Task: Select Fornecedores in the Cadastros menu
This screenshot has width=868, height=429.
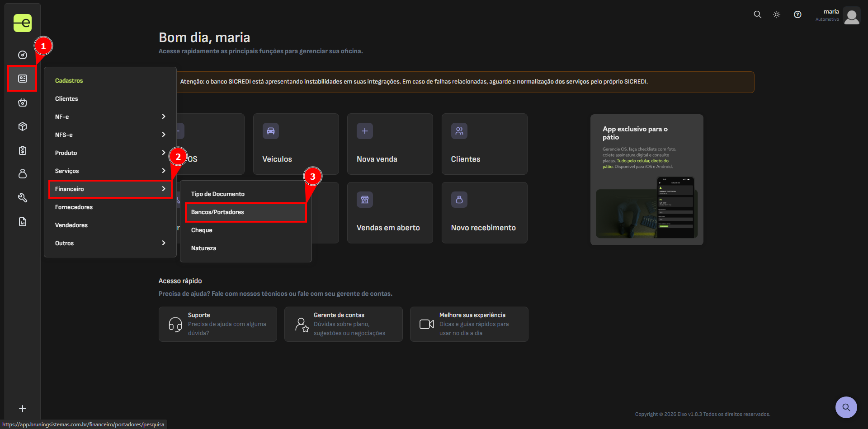Action: click(x=110, y=207)
